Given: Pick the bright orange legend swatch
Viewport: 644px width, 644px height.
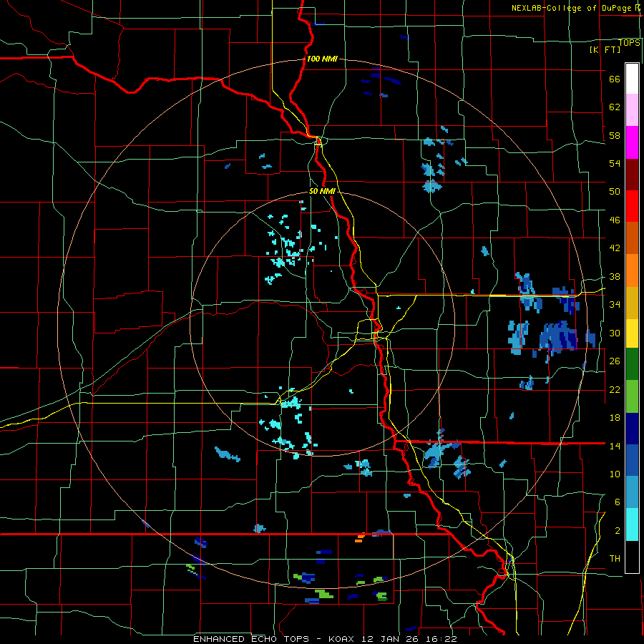Looking at the screenshot, I should pyautogui.click(x=632, y=270).
